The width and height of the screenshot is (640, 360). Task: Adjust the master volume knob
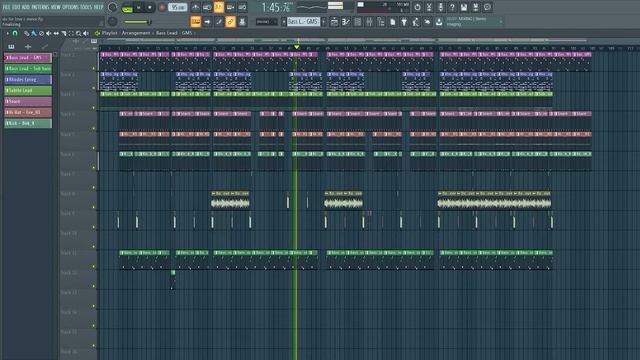point(113,7)
